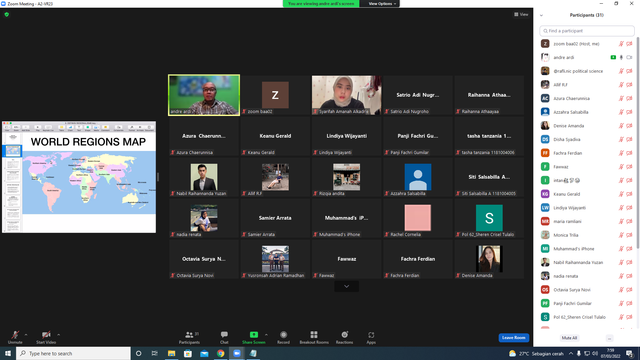Click Find a participant search field

587,31
